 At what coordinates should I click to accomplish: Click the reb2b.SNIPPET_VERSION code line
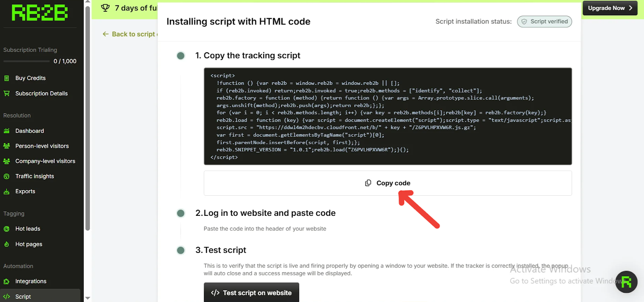tap(312, 150)
